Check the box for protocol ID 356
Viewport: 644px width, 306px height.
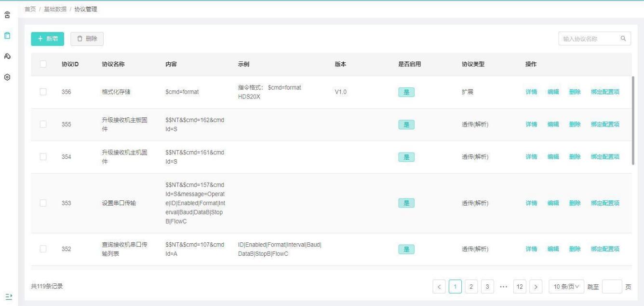click(x=43, y=92)
